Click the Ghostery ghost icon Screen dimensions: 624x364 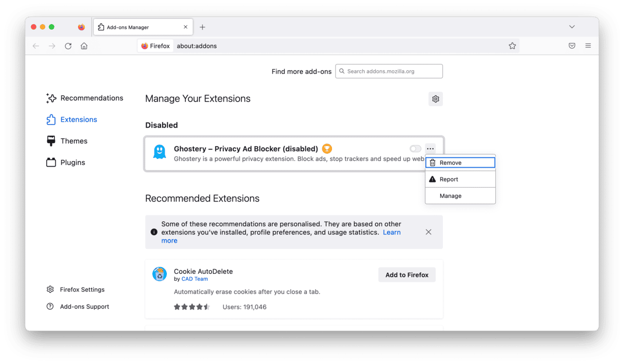[x=160, y=152]
